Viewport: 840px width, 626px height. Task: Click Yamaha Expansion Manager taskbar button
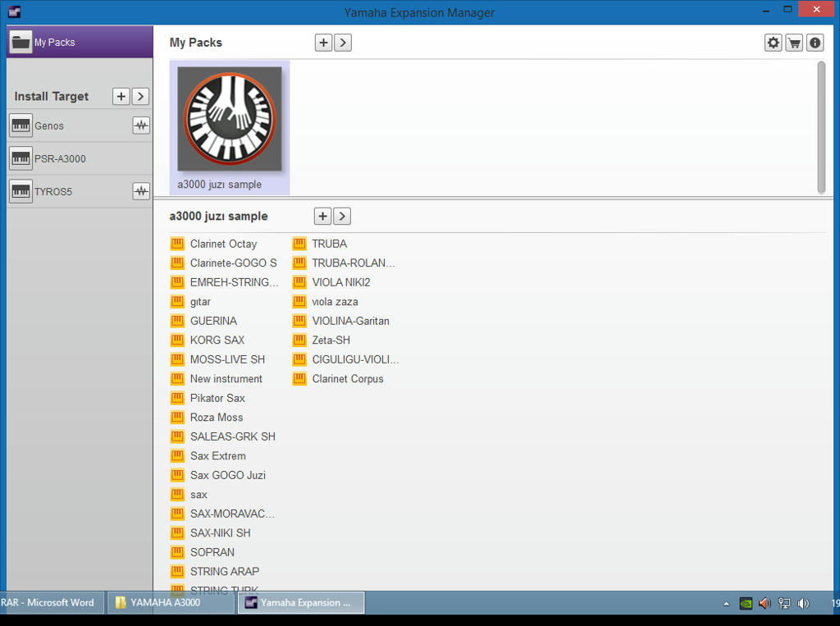(302, 602)
